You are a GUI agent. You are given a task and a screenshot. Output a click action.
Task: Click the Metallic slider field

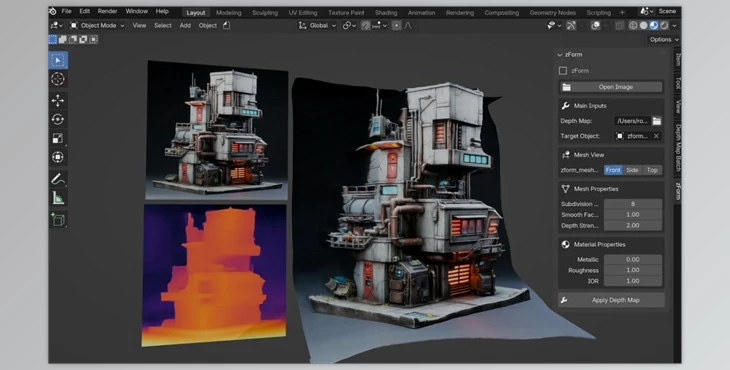(x=633, y=259)
